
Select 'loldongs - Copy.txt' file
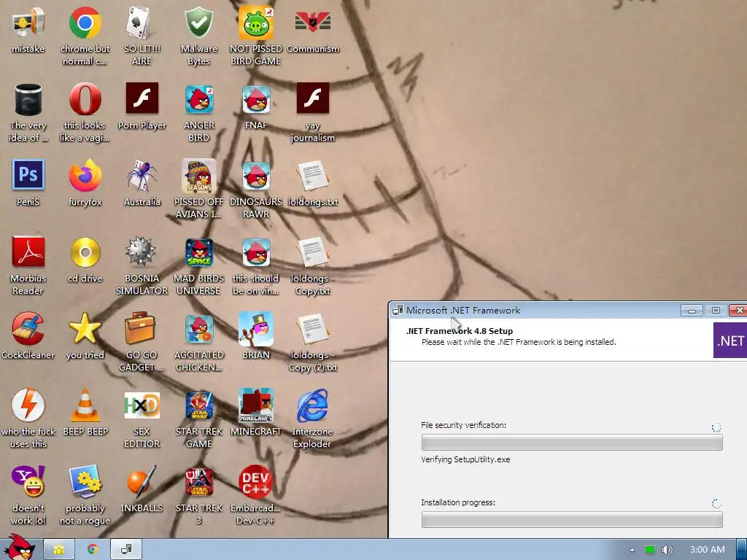point(312,252)
